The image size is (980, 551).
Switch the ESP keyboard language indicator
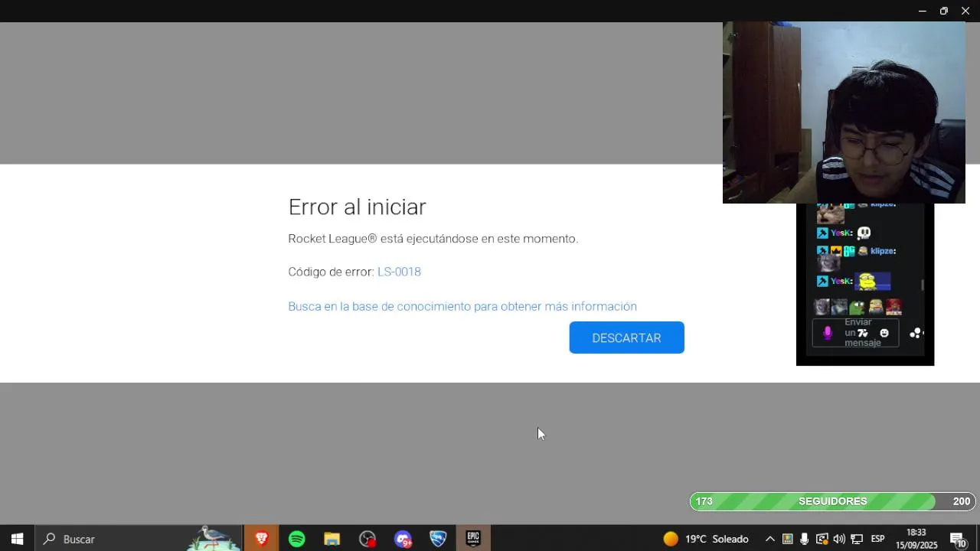tap(878, 539)
